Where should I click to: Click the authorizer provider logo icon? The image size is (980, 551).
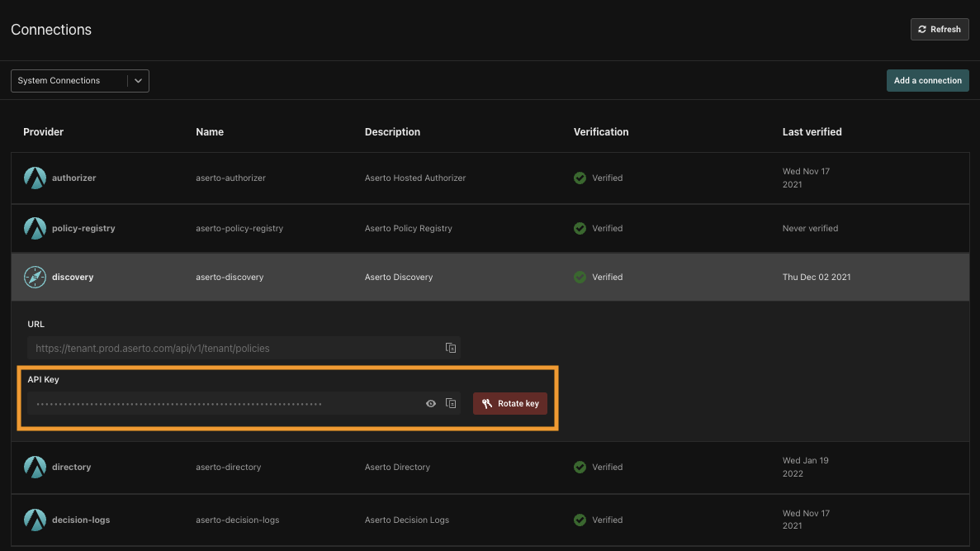point(35,178)
